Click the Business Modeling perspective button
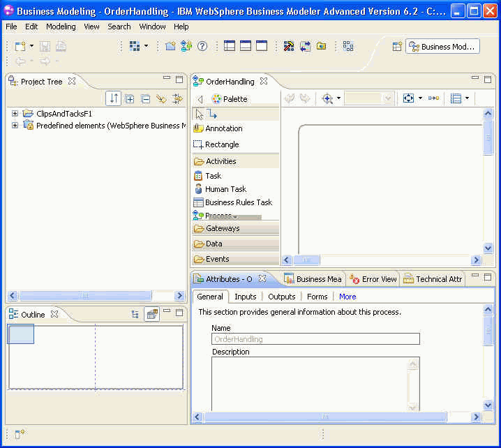 click(x=442, y=47)
